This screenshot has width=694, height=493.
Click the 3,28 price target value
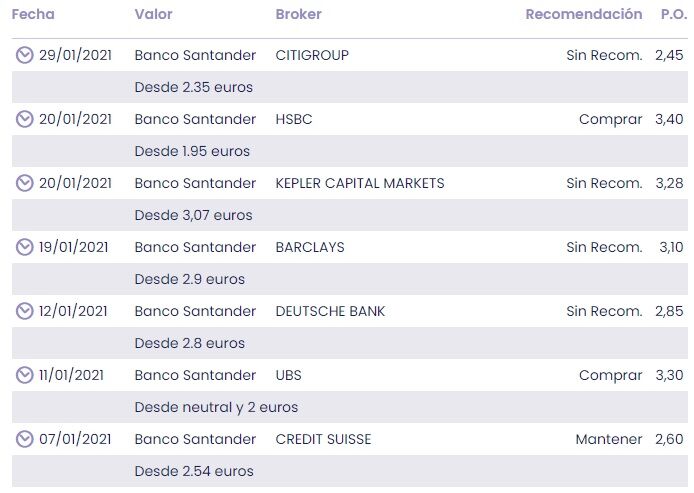tap(669, 183)
